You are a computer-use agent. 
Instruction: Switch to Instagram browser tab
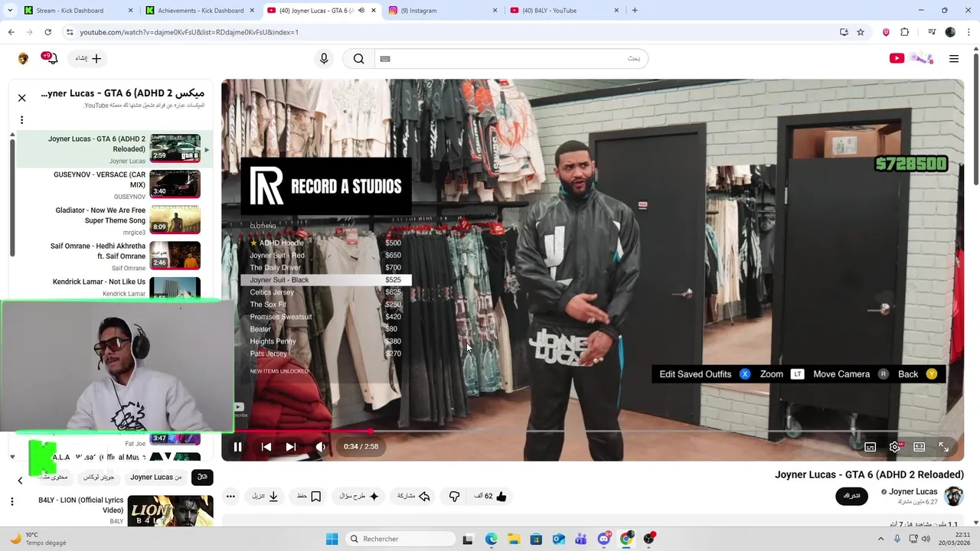443,11
